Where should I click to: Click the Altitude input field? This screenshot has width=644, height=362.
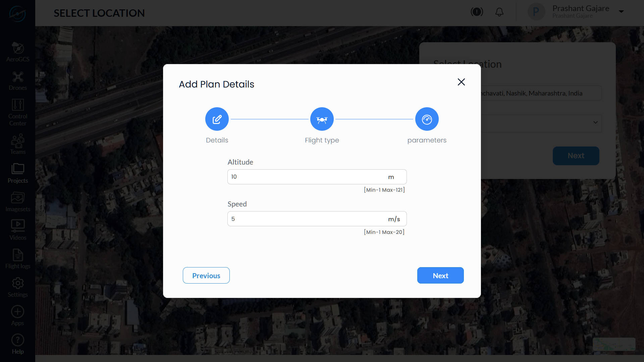coord(317,177)
